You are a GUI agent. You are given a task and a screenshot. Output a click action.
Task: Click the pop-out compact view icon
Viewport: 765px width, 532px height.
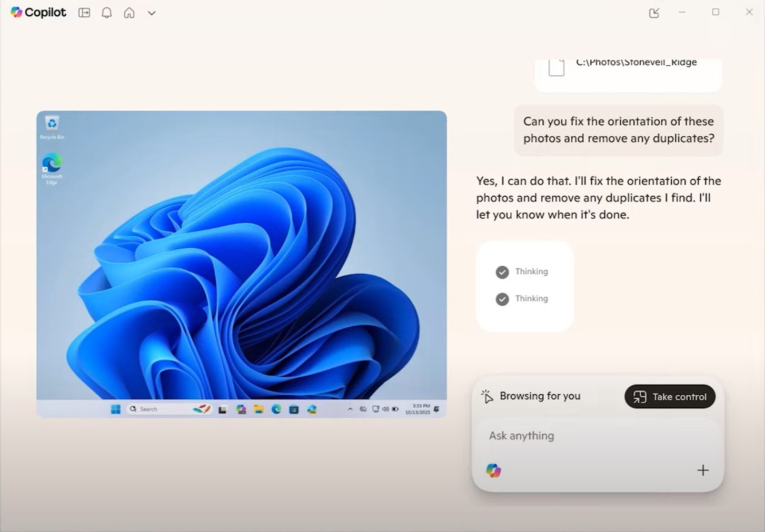[654, 13]
